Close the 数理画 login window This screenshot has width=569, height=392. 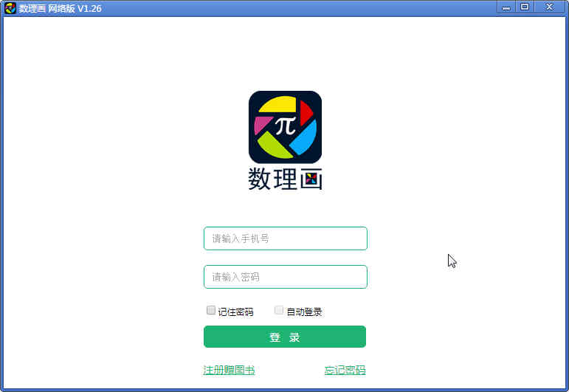point(549,7)
